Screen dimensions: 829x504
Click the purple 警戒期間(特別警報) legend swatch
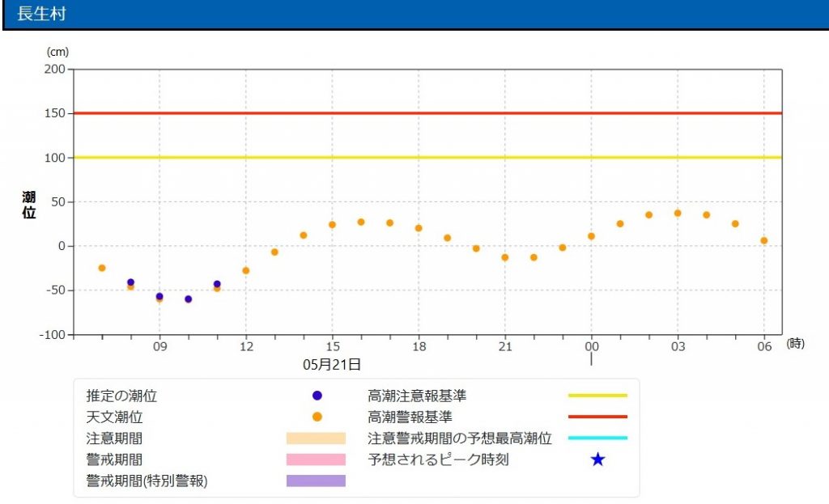[317, 481]
